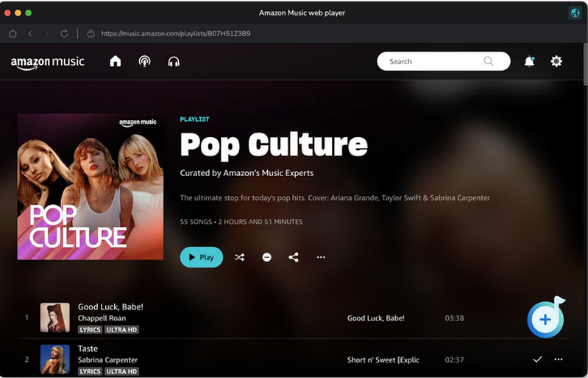Screen dimensions: 588x378
Task: Remove playlist from library minus icon
Action: tap(266, 257)
